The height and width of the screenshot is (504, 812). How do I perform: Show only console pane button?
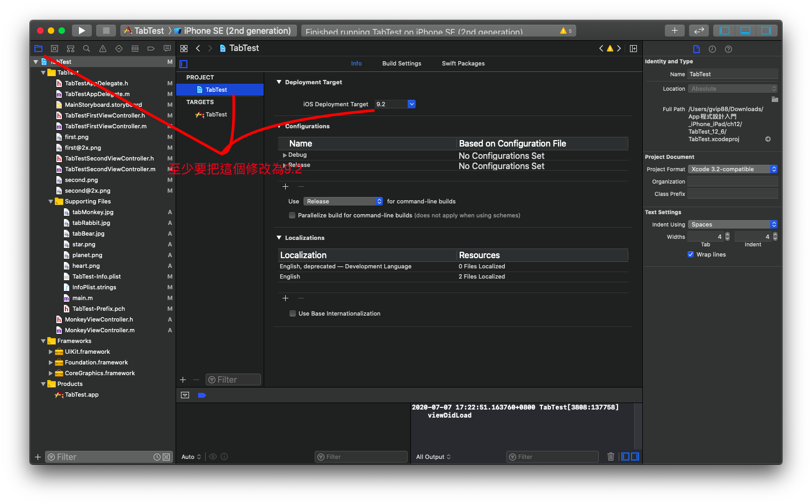(635, 457)
